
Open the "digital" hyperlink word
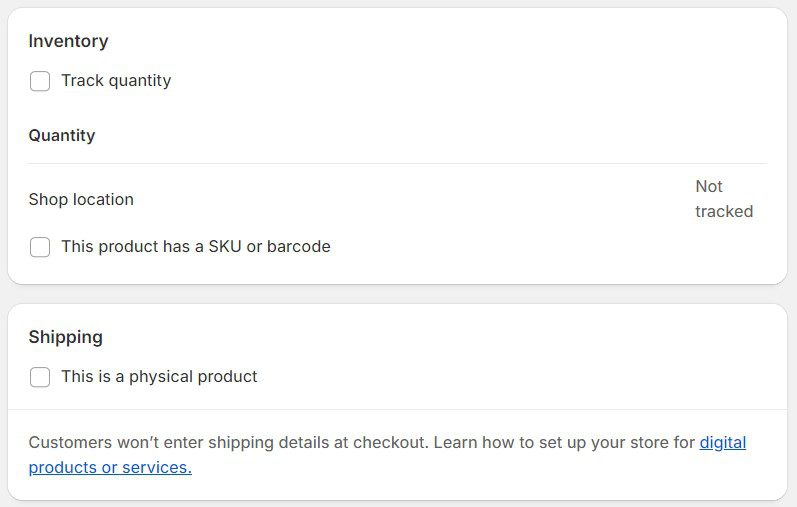(722, 442)
